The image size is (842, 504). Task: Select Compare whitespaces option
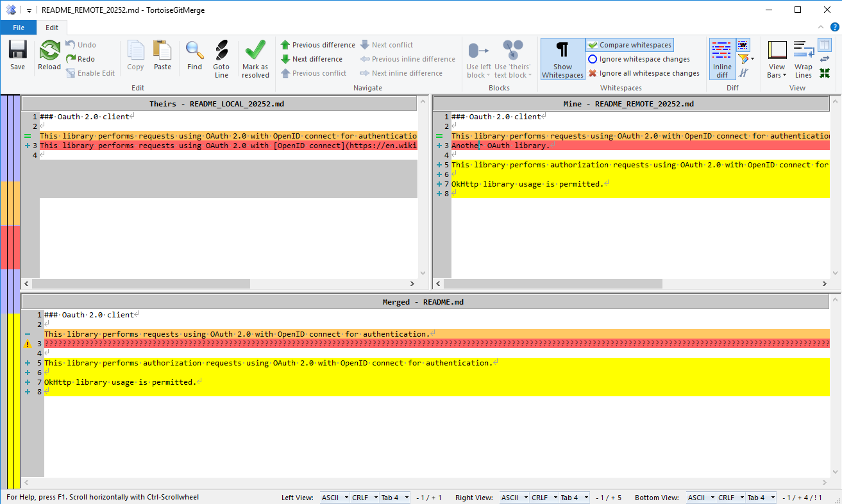click(630, 45)
